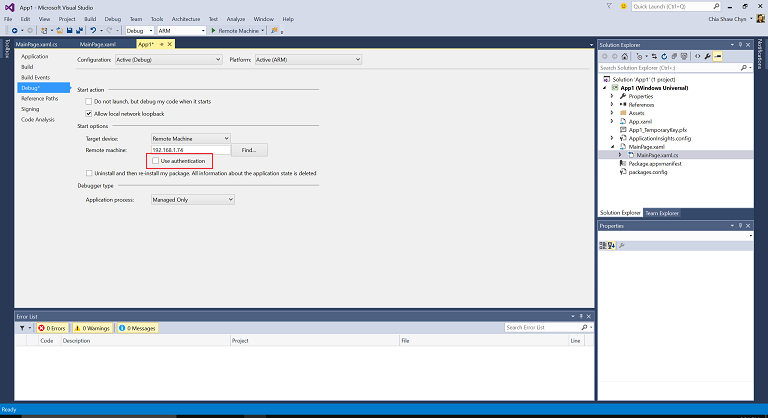Open the Configuration 'Active (Debug)' dropdown

pyautogui.click(x=168, y=60)
